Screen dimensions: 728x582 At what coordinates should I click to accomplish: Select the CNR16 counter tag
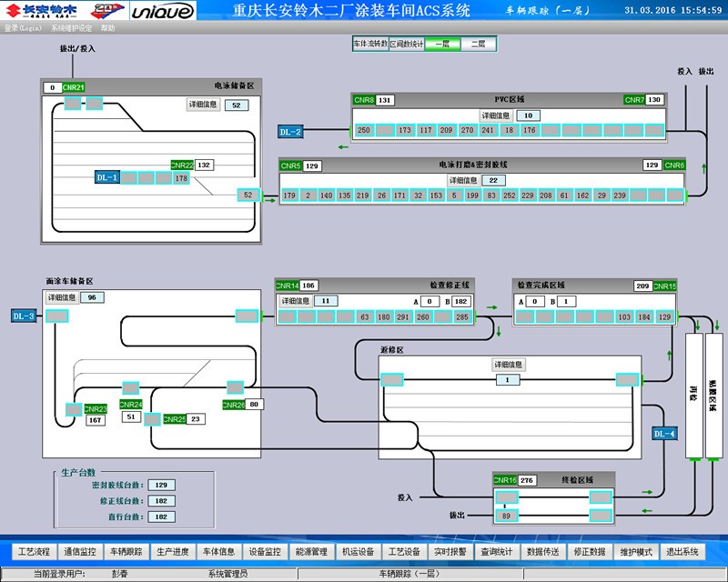click(505, 480)
